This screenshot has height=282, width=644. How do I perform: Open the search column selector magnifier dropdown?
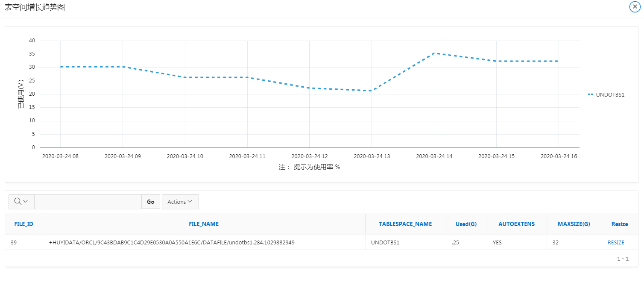pos(21,202)
